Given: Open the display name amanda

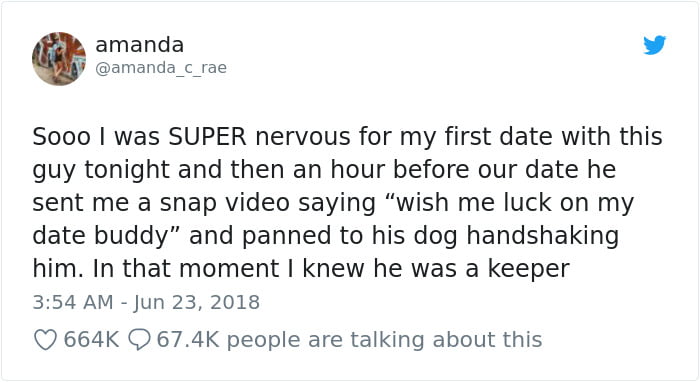Looking at the screenshot, I should tap(140, 45).
